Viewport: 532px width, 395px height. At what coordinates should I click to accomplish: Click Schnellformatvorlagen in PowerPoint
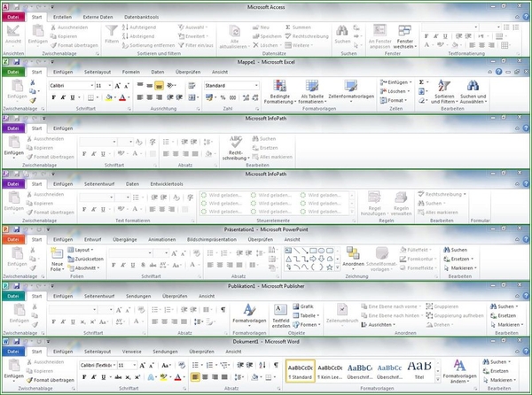click(x=381, y=259)
